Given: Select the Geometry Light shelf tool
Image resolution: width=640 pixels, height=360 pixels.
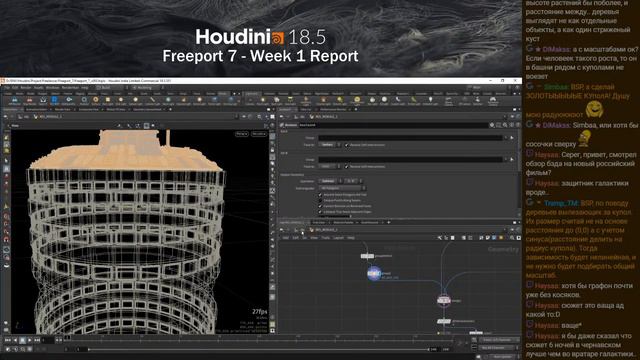Looking at the screenshot, I should click(x=306, y=101).
